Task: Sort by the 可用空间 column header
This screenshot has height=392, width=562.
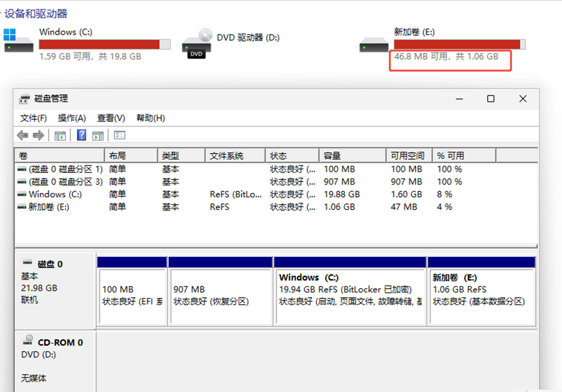Action: coord(410,156)
